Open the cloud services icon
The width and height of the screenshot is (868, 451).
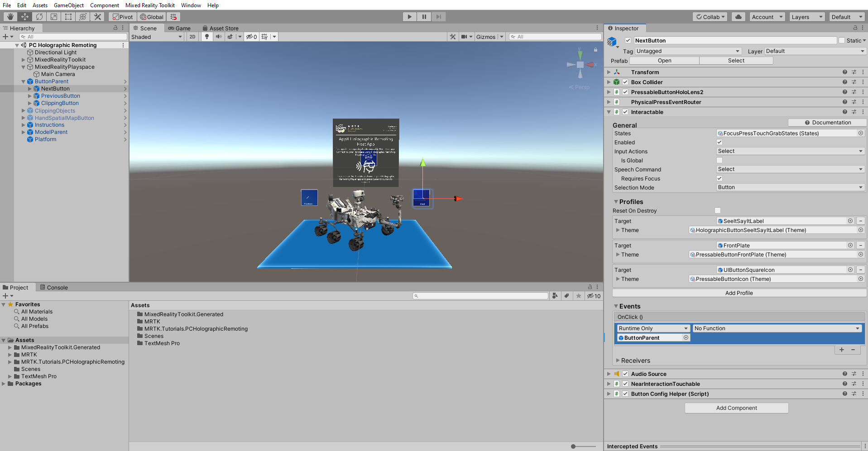[x=739, y=17]
